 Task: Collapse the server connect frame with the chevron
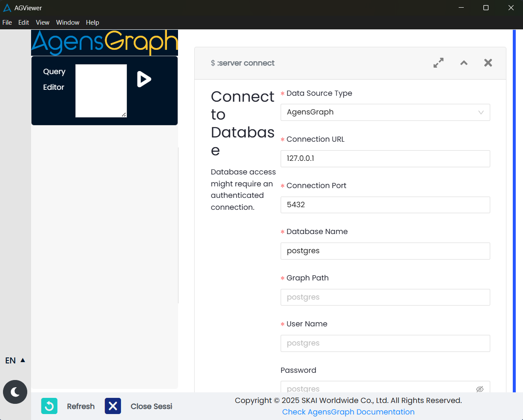click(x=464, y=63)
